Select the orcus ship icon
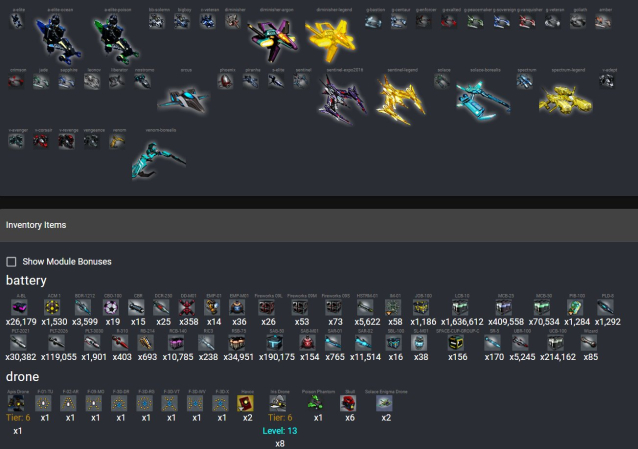The height and width of the screenshot is (449, 638). (184, 101)
